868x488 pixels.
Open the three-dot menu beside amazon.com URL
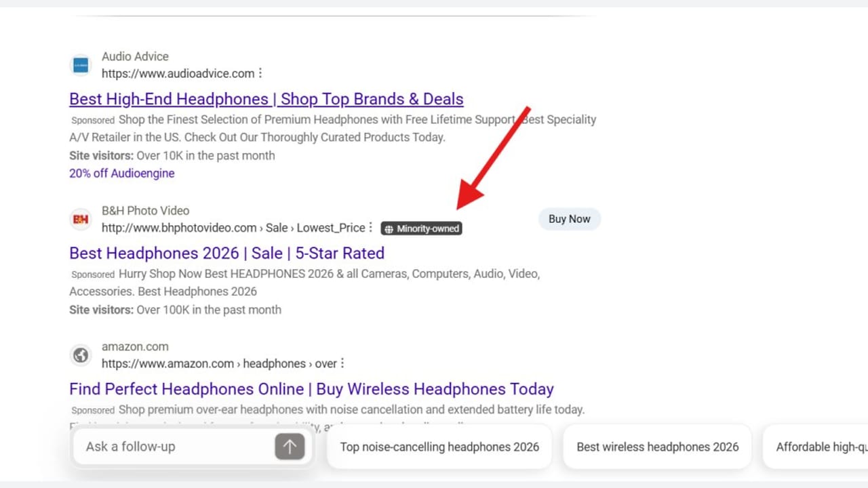[x=342, y=363]
